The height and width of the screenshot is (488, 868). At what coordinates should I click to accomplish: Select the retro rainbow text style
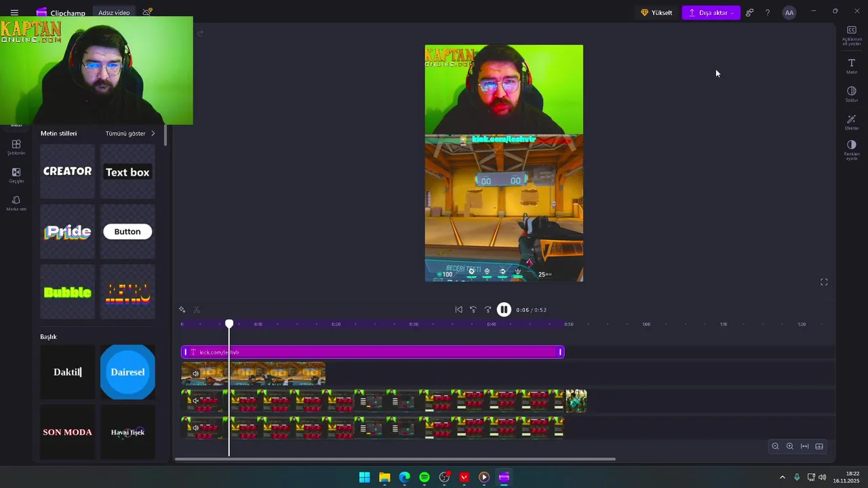click(127, 292)
